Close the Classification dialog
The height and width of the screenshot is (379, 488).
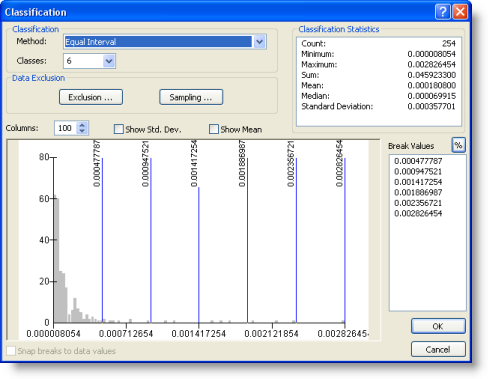[460, 12]
